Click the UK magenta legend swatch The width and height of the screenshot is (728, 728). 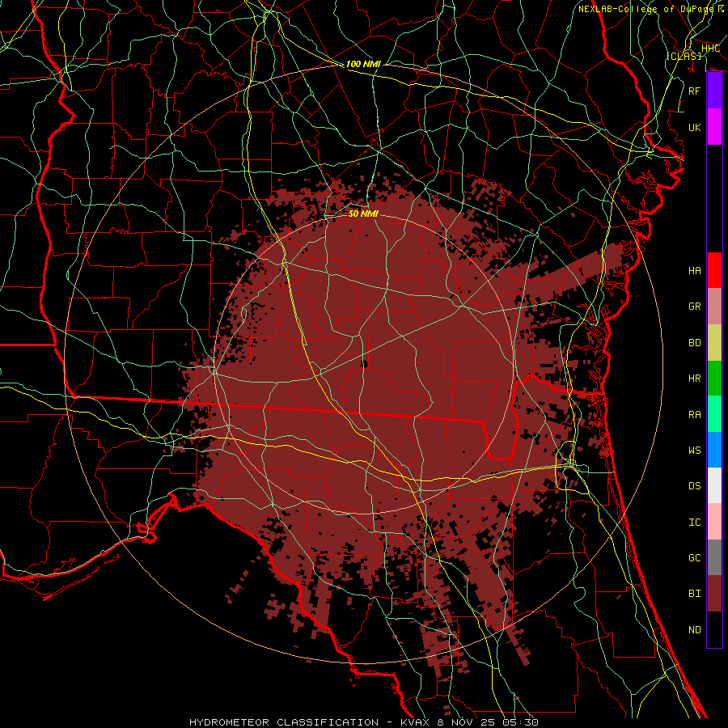tap(714, 127)
